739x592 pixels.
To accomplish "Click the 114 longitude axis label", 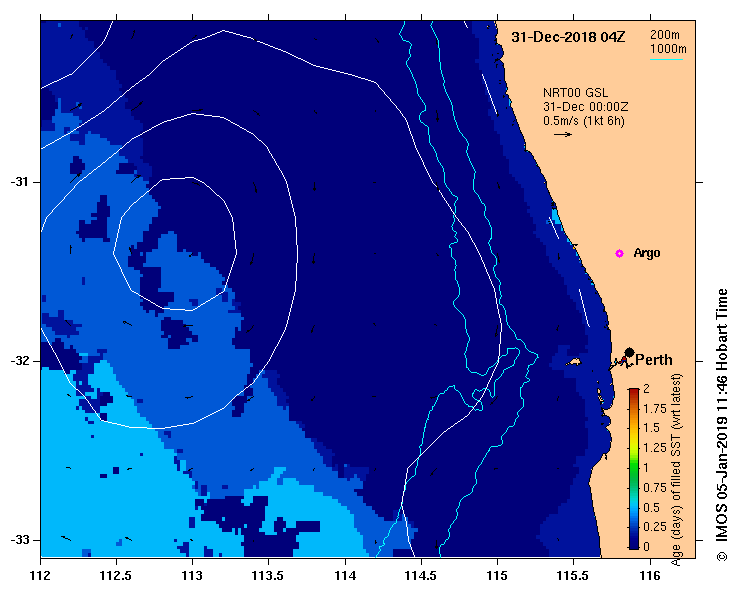I will point(345,576).
